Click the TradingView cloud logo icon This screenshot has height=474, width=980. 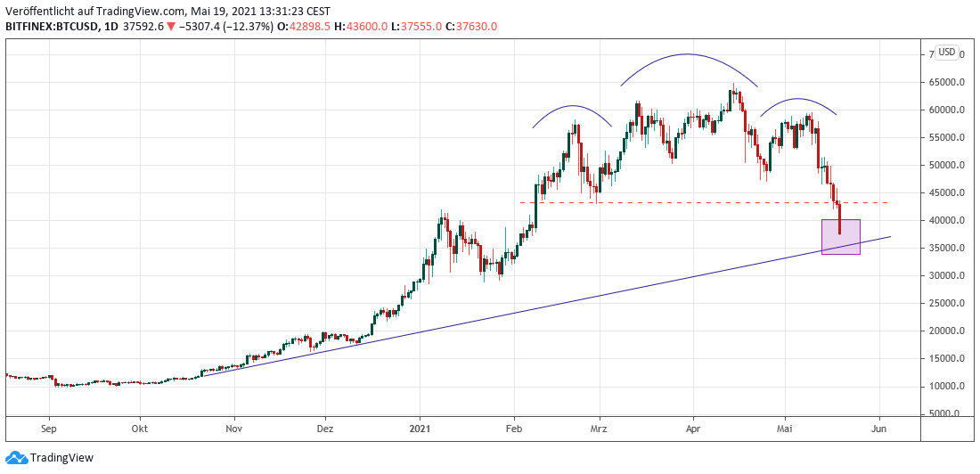click(17, 458)
